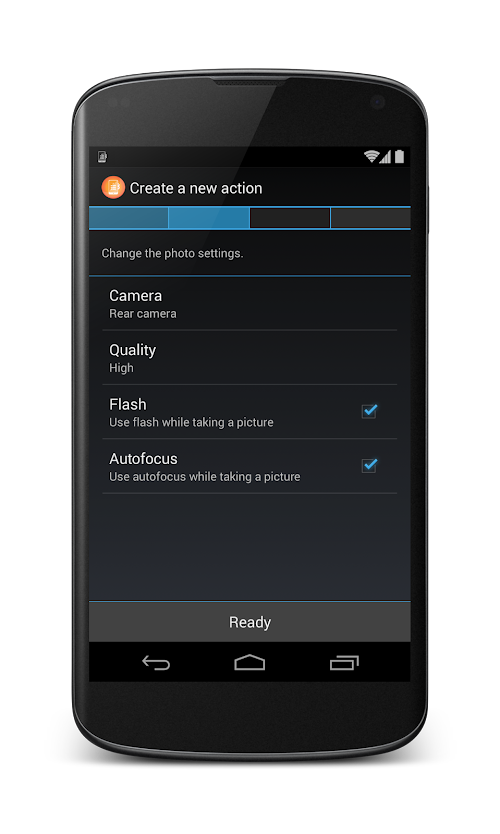The height and width of the screenshot is (834, 500).
Task: Select the third wizard step tab
Action: point(290,218)
